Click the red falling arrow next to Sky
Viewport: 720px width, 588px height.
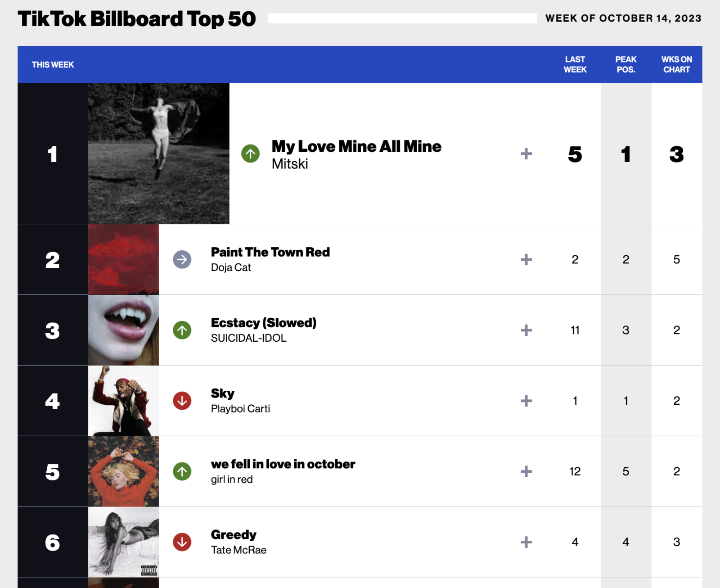click(x=182, y=400)
